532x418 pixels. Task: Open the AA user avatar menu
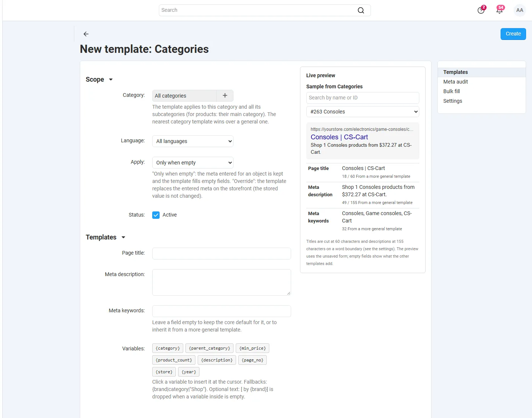[520, 10]
